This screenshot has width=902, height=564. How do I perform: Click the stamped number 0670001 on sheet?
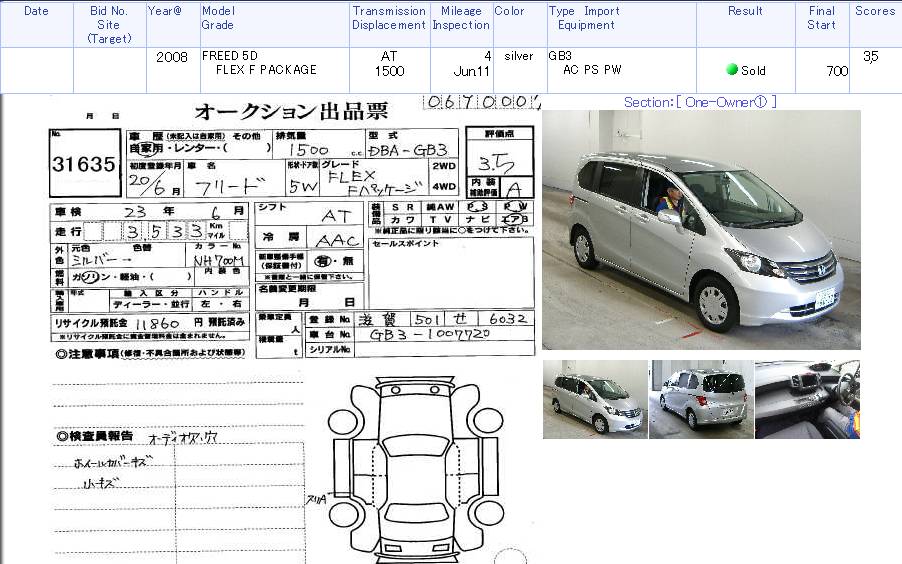point(482,102)
